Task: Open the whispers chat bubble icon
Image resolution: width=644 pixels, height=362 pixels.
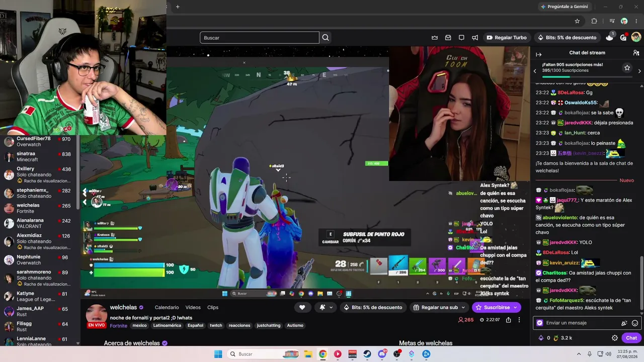Action: click(461, 38)
